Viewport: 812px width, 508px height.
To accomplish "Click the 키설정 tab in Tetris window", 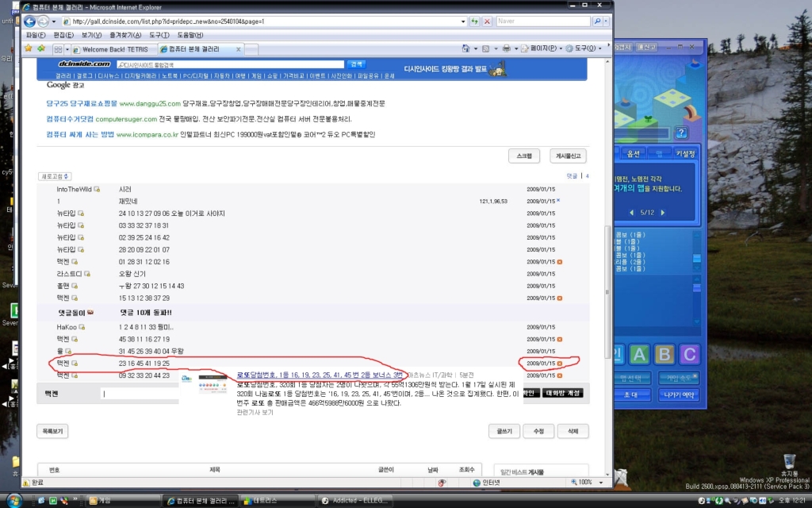I will point(685,153).
